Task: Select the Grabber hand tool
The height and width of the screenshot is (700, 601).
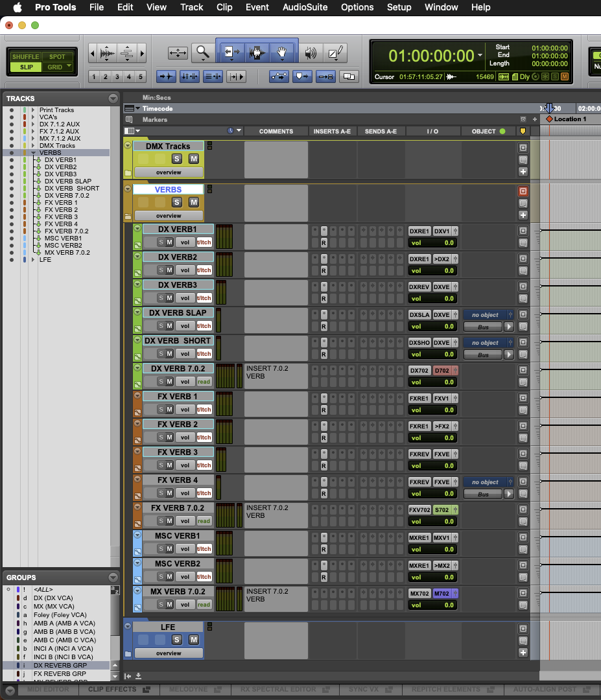Action: click(x=282, y=53)
